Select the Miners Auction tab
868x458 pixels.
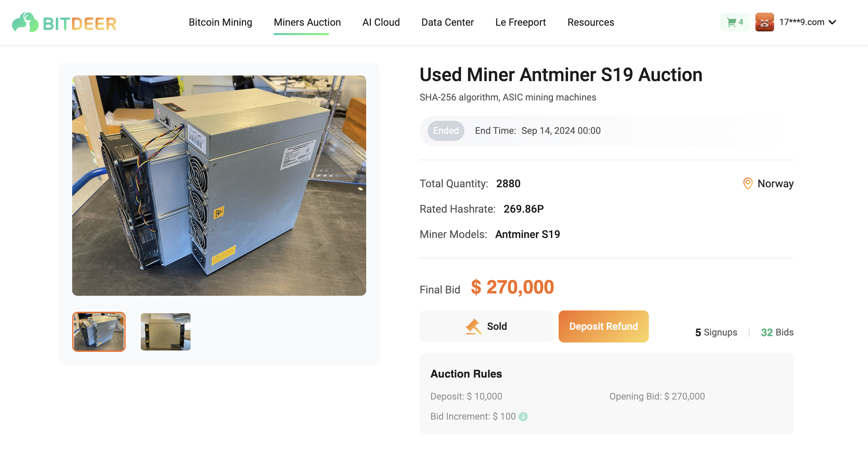click(x=307, y=22)
